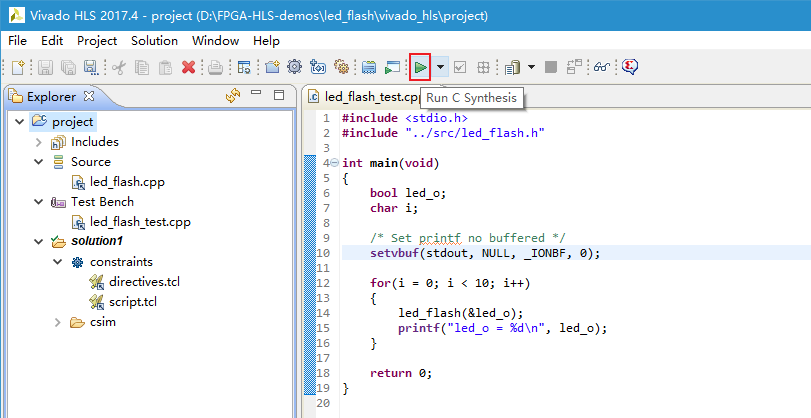811x418 pixels.
Task: Expand the Includes tree node
Action: point(39,142)
